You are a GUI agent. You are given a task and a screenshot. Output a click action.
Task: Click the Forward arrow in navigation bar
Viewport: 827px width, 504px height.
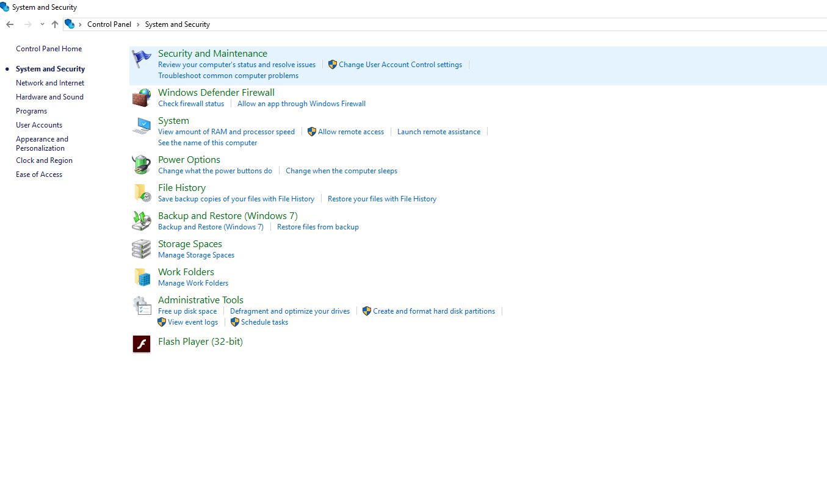pos(27,24)
